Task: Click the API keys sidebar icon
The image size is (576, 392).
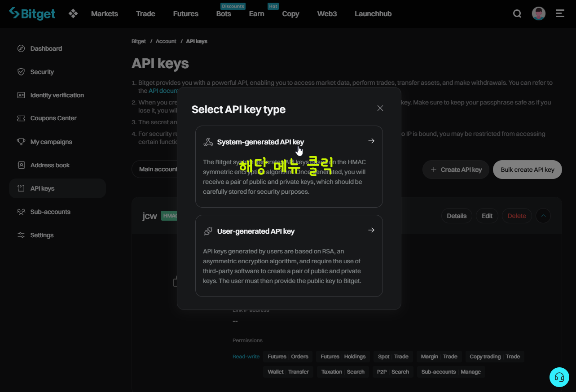Action: coord(21,188)
